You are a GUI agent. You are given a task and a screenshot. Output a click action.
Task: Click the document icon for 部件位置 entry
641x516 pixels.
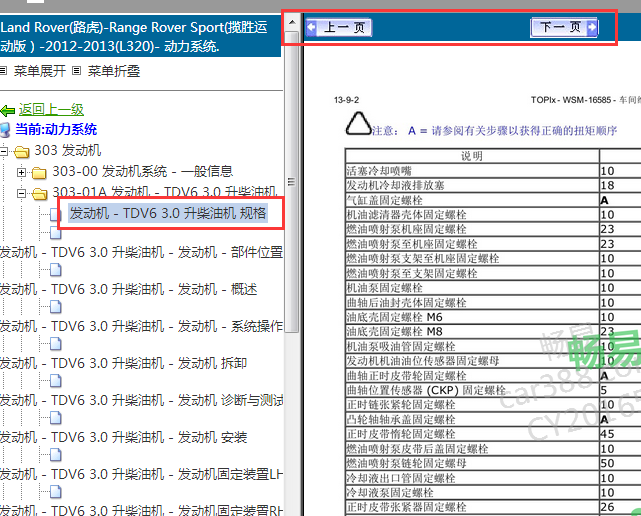(56, 233)
